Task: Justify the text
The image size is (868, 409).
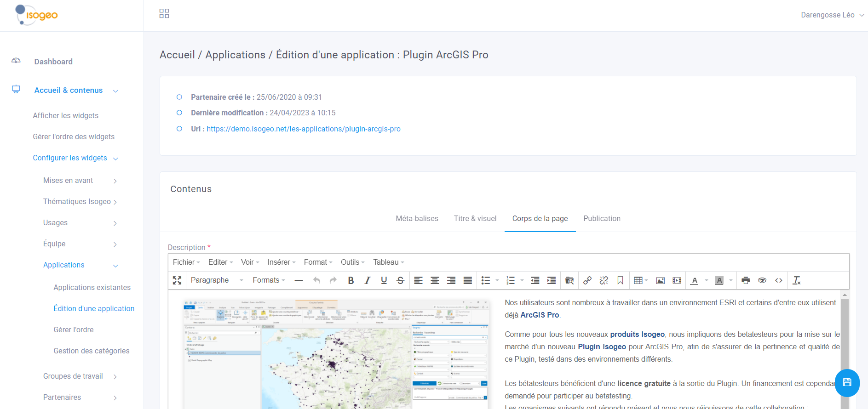Action: (468, 280)
